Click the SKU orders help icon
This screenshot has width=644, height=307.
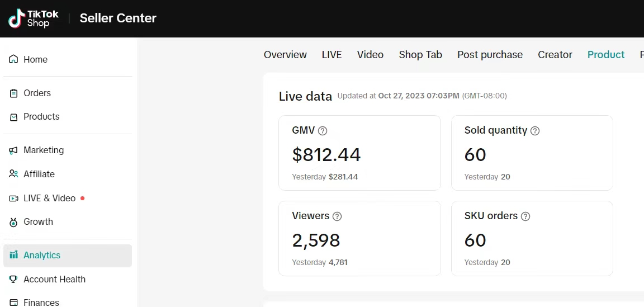[525, 216]
